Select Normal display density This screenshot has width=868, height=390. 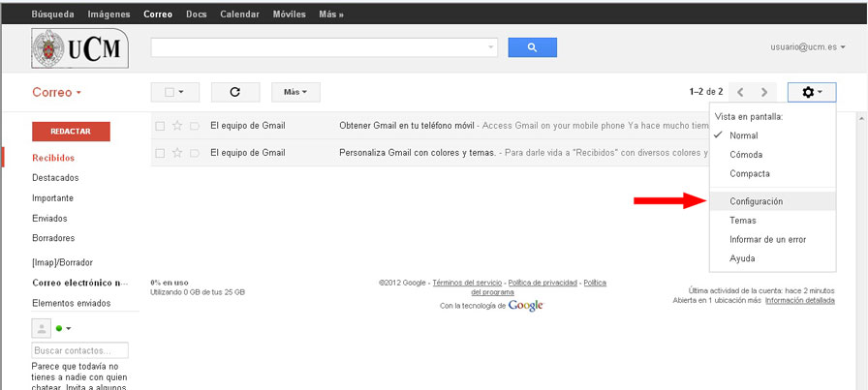(x=773, y=135)
